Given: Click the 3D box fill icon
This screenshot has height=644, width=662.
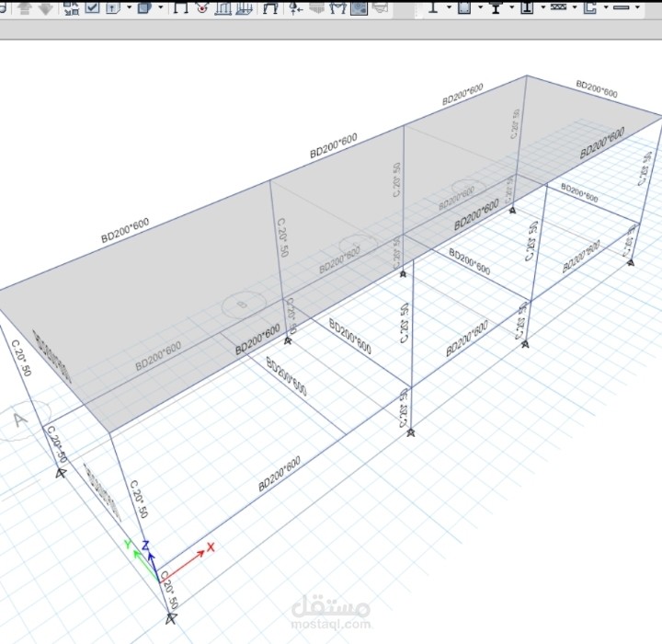Looking at the screenshot, I should (x=145, y=7).
